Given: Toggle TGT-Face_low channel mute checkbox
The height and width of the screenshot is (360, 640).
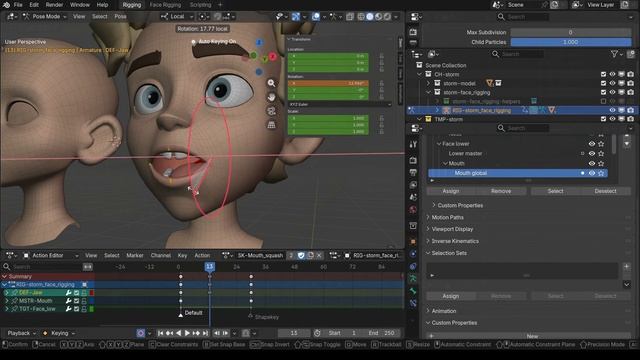Looking at the screenshot, I should pyautogui.click(x=76, y=309).
